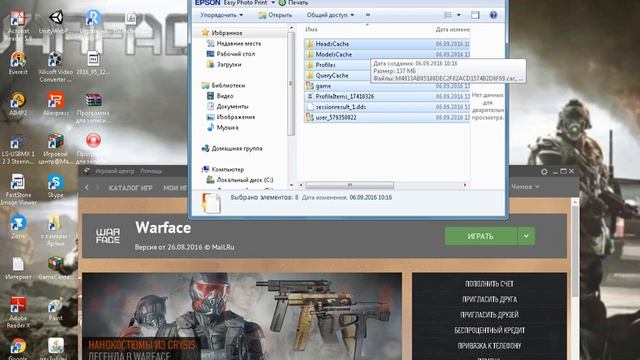Open the Упорядочить dropdown in Explorer
Viewport: 640px width, 360px height.
coord(222,15)
